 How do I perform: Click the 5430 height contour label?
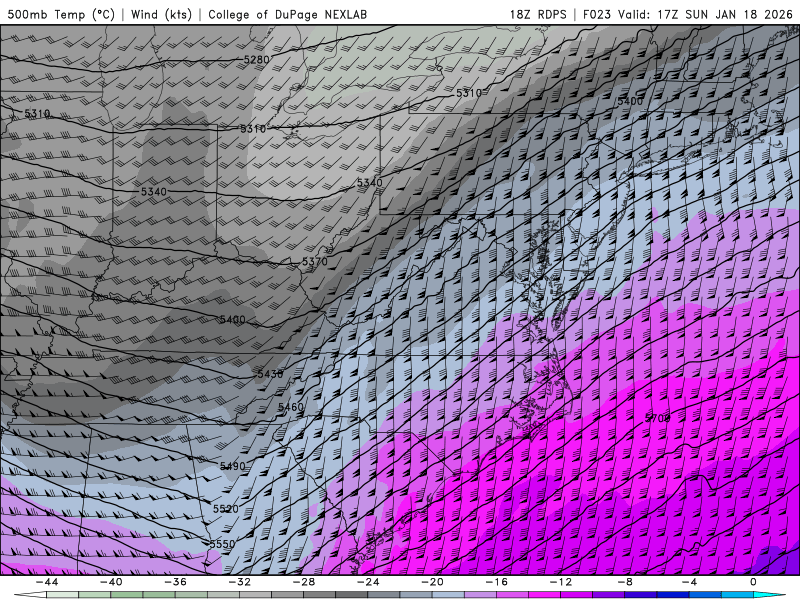[270, 374]
